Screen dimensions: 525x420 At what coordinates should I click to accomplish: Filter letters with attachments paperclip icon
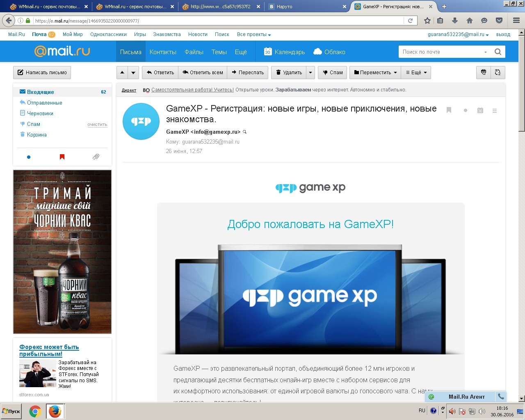(x=96, y=157)
